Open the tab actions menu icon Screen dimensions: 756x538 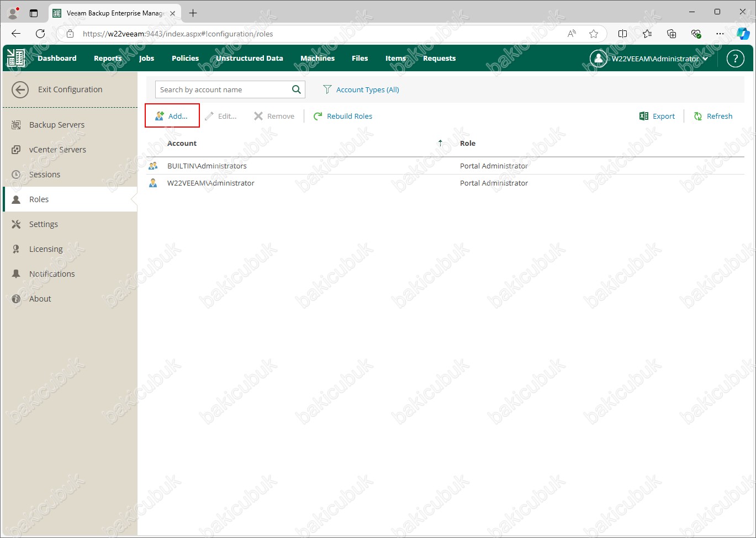tap(34, 13)
